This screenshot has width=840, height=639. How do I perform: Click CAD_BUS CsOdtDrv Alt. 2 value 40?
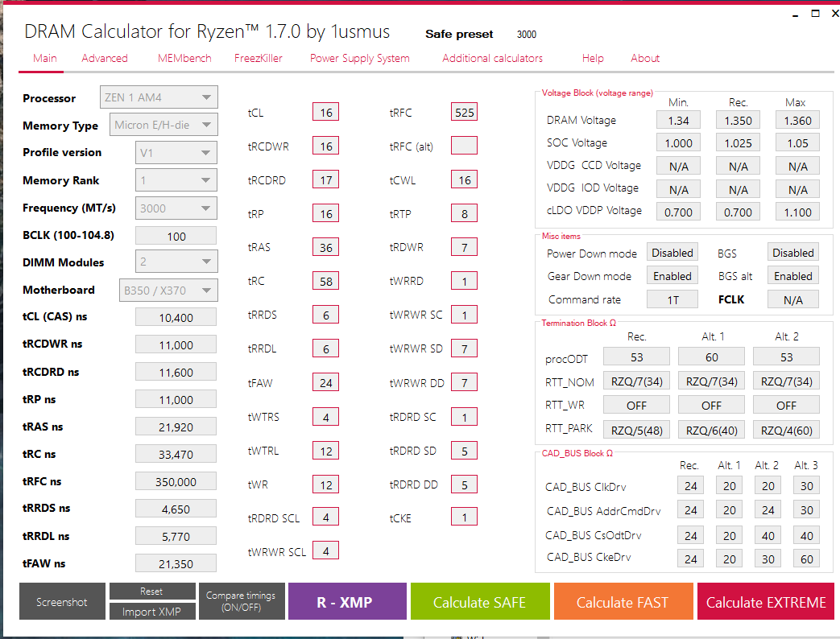coord(768,535)
